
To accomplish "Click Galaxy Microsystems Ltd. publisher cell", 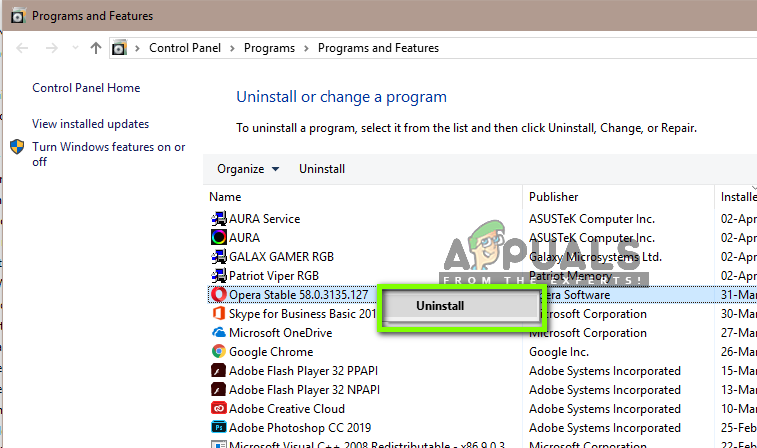I will point(595,257).
